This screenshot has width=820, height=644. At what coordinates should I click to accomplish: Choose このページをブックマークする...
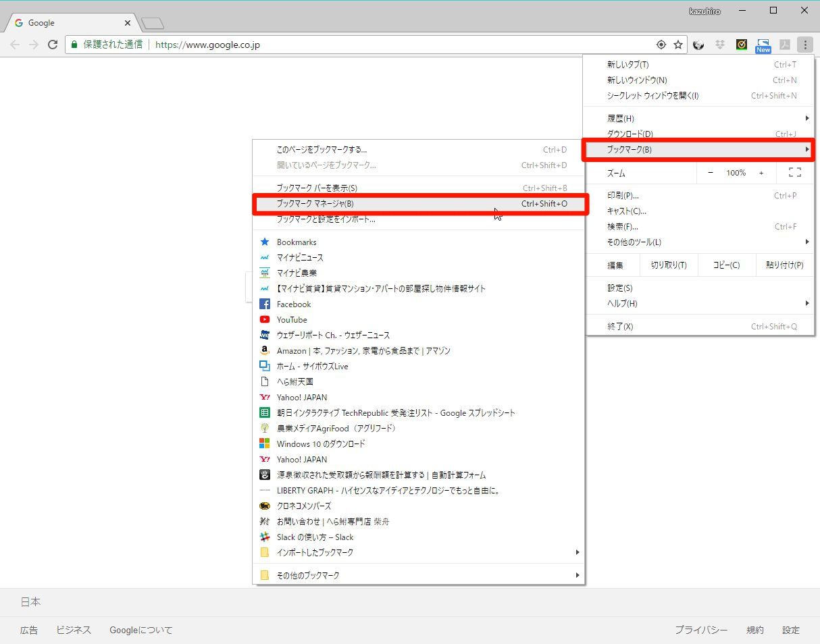coord(419,149)
